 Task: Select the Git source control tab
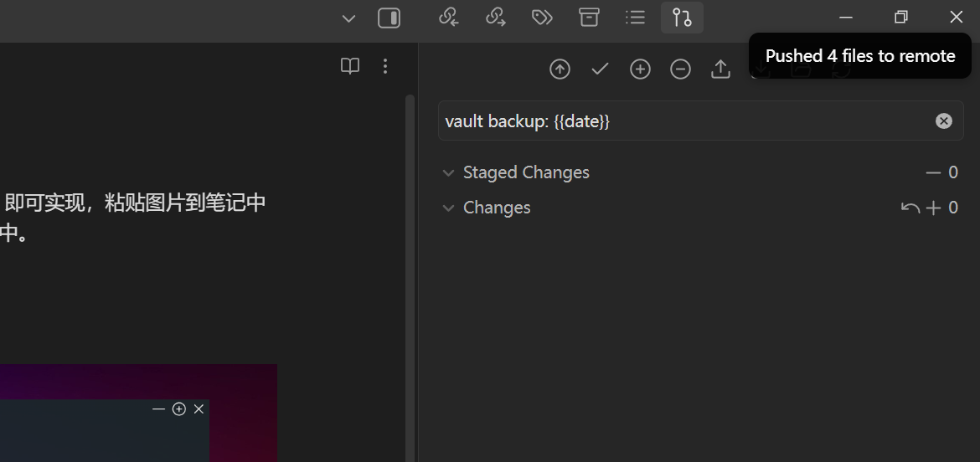[682, 18]
